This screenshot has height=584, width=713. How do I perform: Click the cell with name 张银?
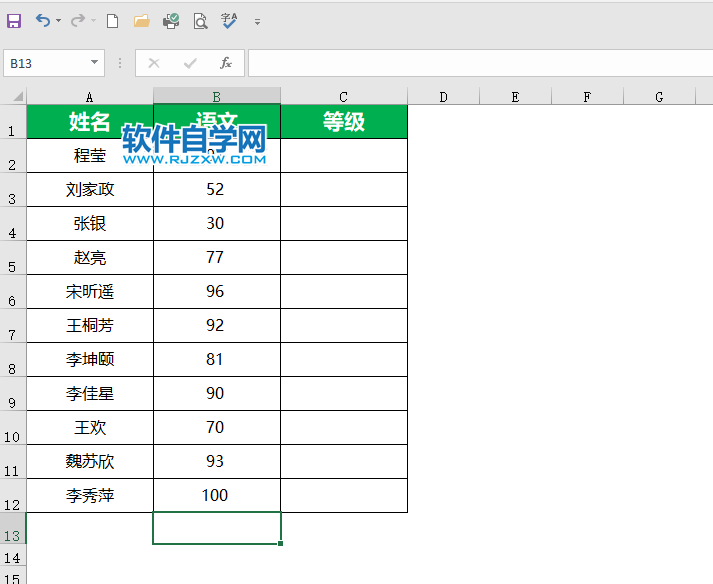click(90, 223)
